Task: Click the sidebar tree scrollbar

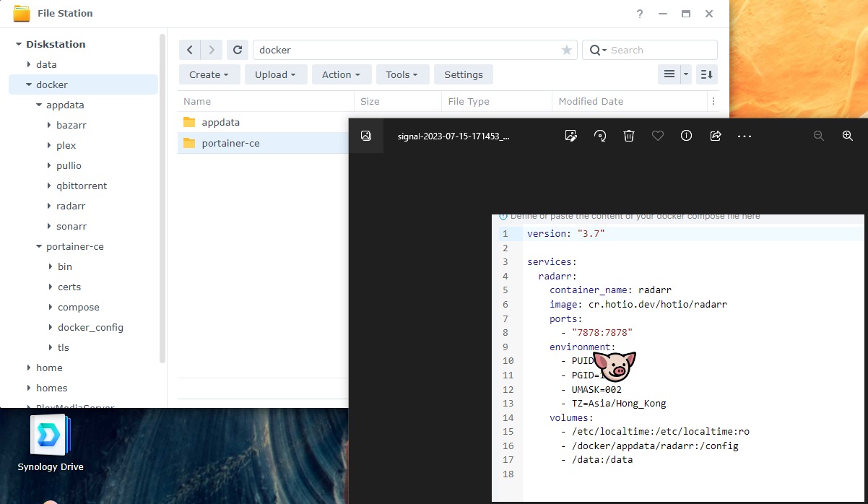Action: tap(162, 199)
